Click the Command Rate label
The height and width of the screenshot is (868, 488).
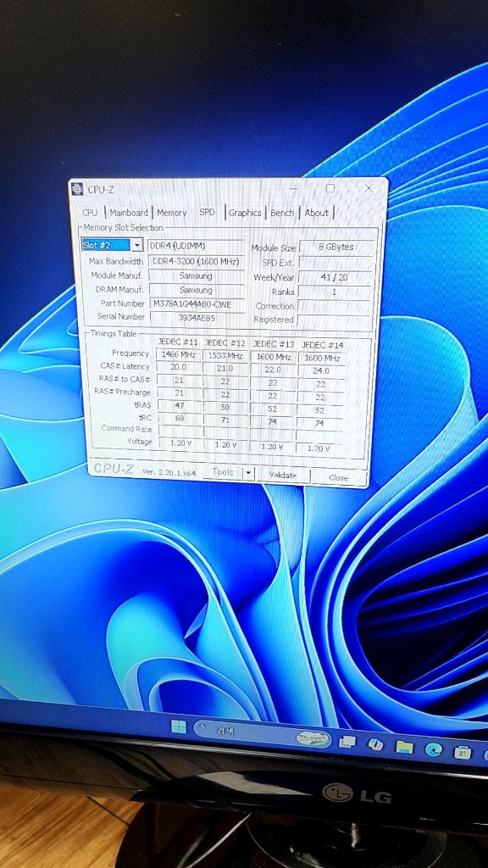click(126, 428)
